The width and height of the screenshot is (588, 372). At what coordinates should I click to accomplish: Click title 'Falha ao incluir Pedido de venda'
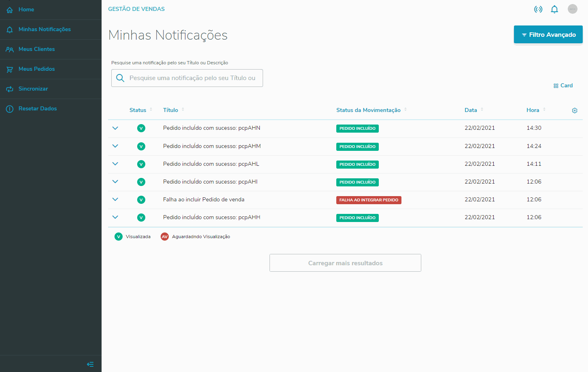tap(204, 200)
